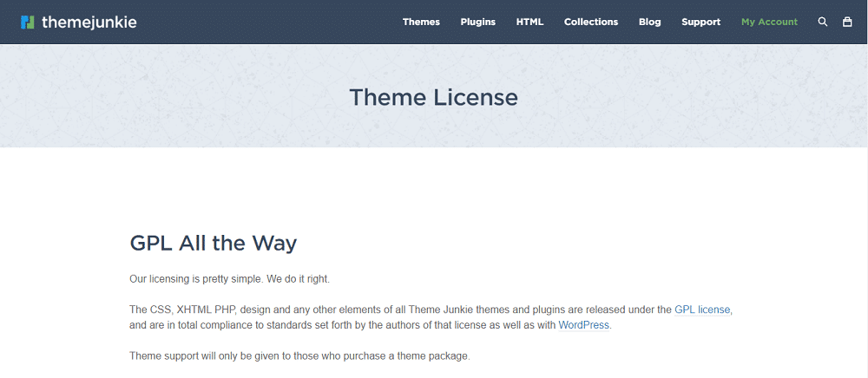Click the themejunkie wordmark text
The width and height of the screenshot is (868, 378).
(x=89, y=22)
